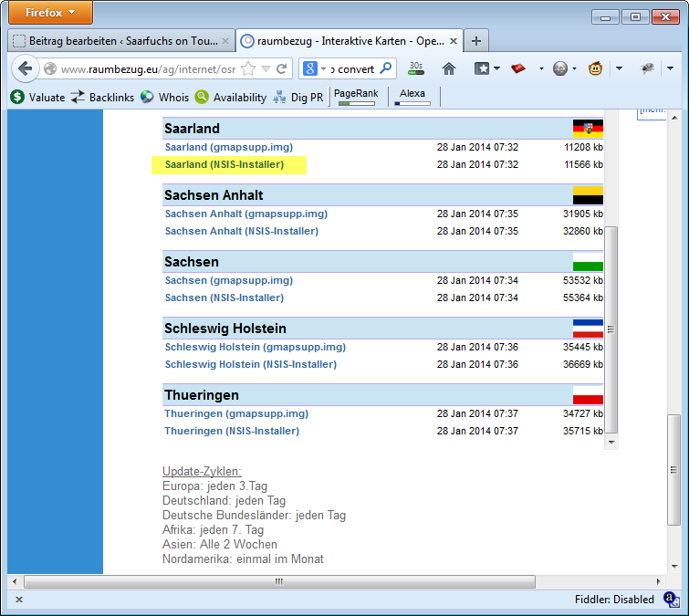Screen dimensions: 689x616
Task: Click the Thueringen section heading
Action: (202, 395)
